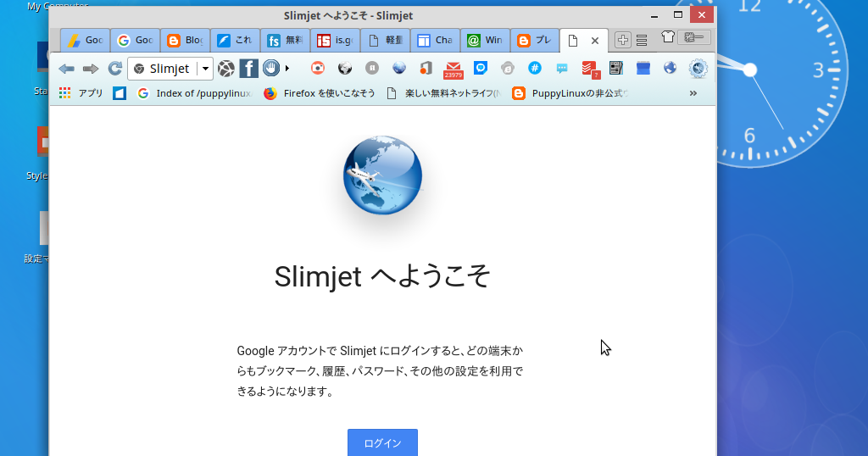Open the Facebook toolbar button
This screenshot has width=868, height=456.
248,69
